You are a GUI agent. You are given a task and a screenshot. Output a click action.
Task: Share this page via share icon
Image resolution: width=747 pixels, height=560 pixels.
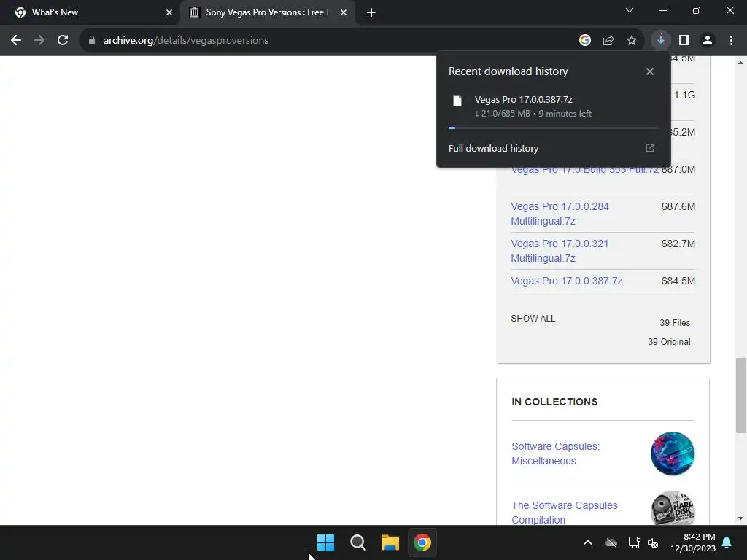(x=608, y=41)
